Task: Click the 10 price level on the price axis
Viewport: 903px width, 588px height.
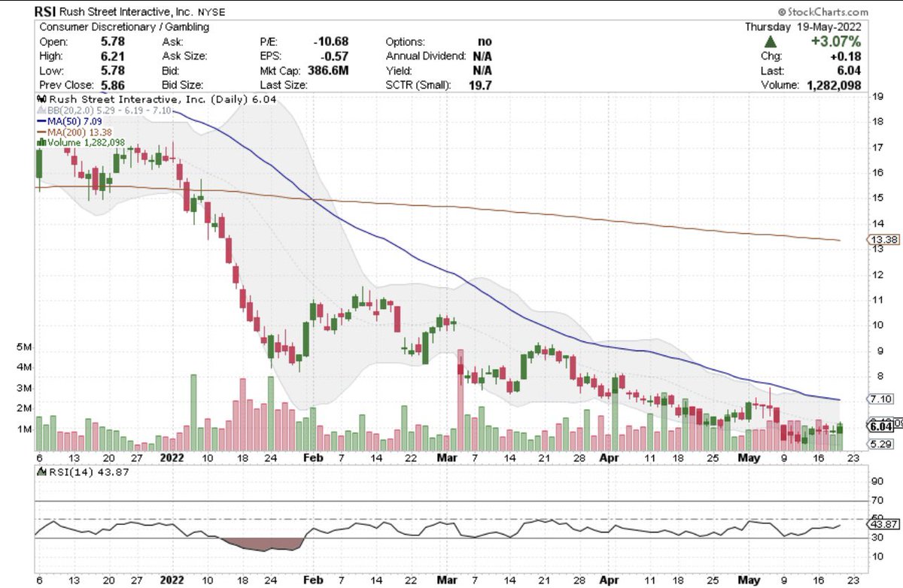Action: tap(877, 325)
